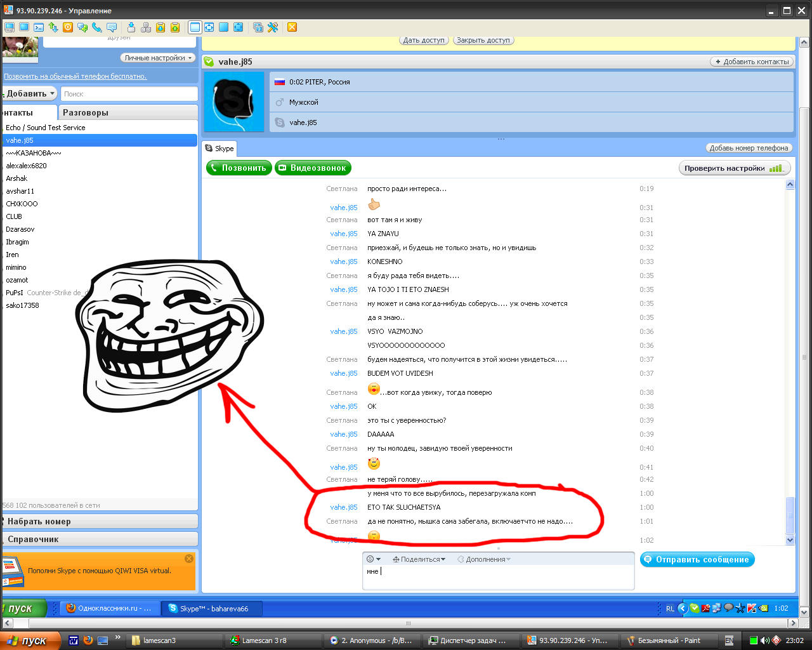Click the Закрыть доступ button
Image resolution: width=812 pixels, height=650 pixels.
[483, 40]
